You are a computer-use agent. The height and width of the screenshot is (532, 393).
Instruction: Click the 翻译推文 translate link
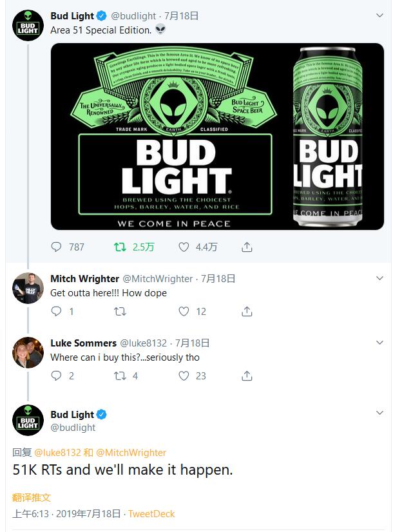(32, 497)
